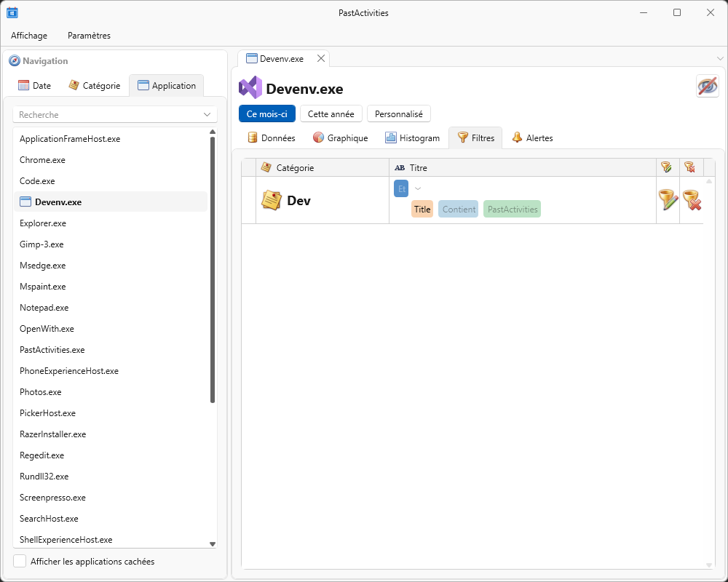The width and height of the screenshot is (728, 582).
Task: Enable Afficher les applications cachées checkbox
Action: tap(20, 561)
